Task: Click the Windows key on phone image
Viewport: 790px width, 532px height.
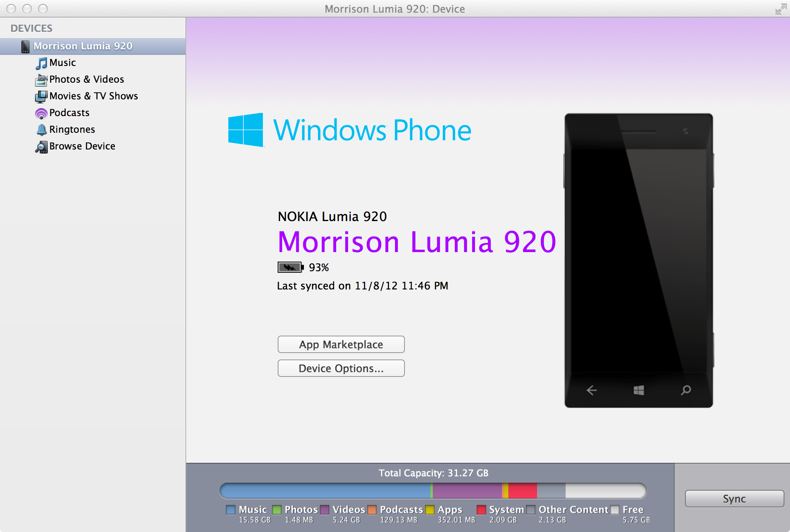Action: pyautogui.click(x=639, y=390)
